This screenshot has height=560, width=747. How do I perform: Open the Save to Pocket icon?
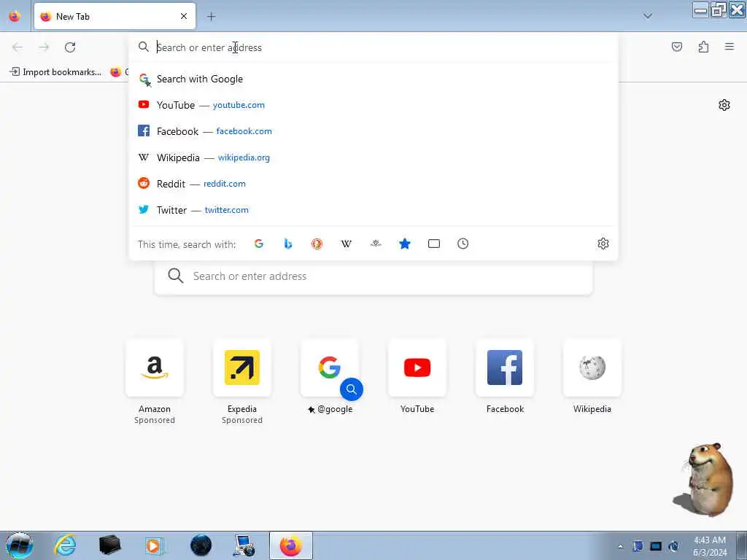coord(677,47)
